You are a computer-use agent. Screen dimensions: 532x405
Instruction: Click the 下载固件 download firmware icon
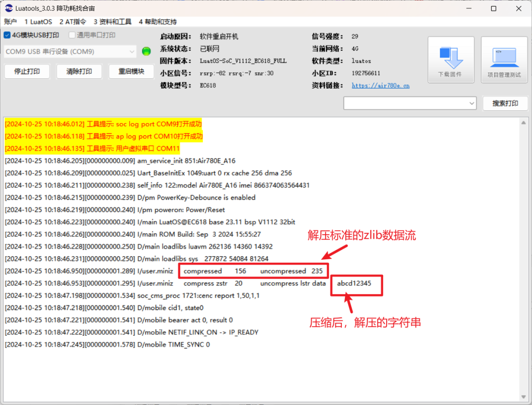(451, 59)
